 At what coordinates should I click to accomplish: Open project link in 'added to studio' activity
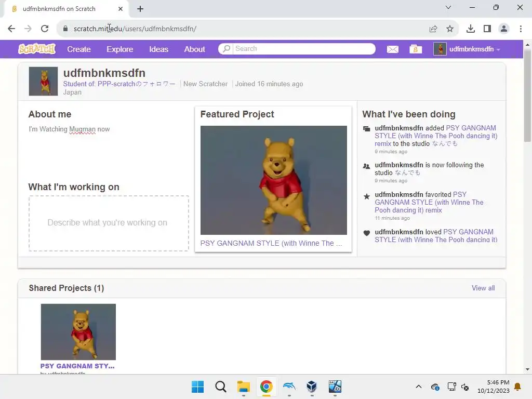pos(436,136)
